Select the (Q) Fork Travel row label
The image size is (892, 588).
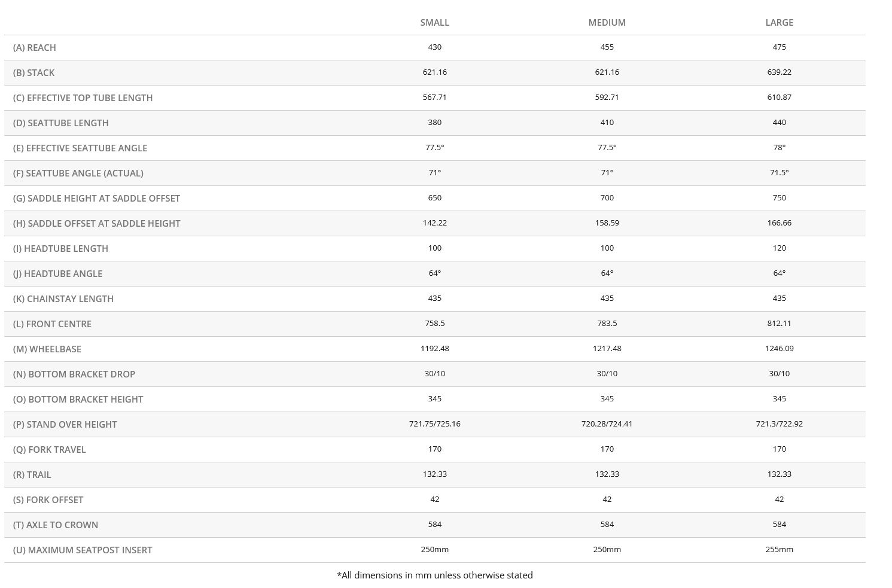tap(50, 450)
